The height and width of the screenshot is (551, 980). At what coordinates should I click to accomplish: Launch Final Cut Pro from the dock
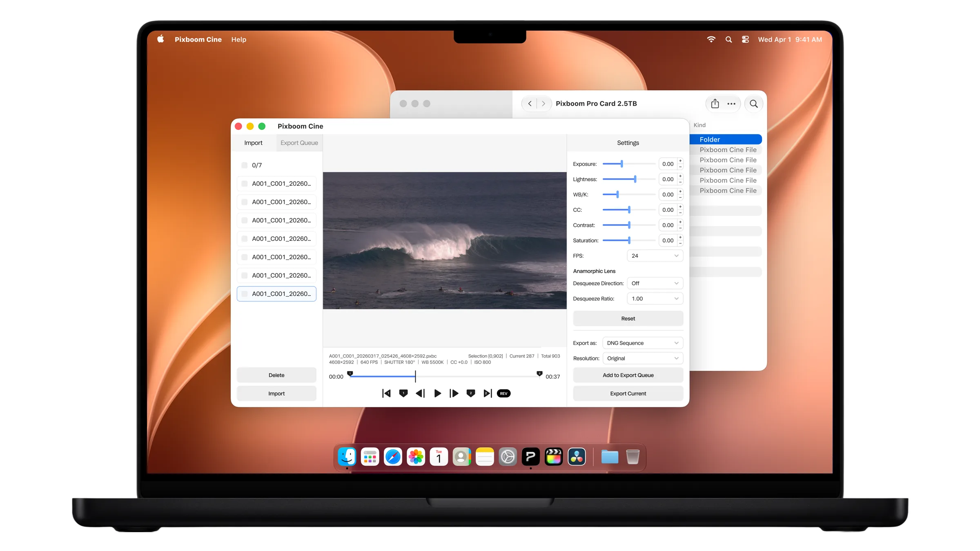[x=554, y=457]
